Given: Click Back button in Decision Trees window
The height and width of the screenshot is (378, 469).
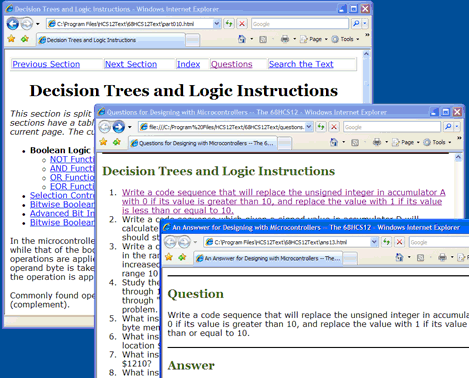Looking at the screenshot, I should [13, 24].
